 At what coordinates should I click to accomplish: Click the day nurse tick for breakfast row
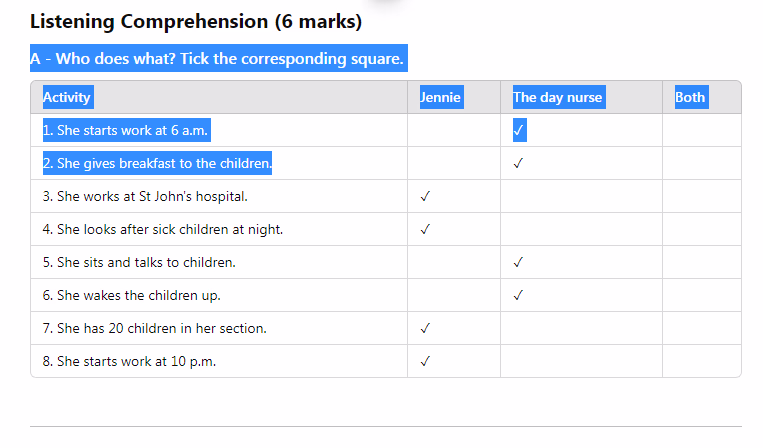click(518, 163)
